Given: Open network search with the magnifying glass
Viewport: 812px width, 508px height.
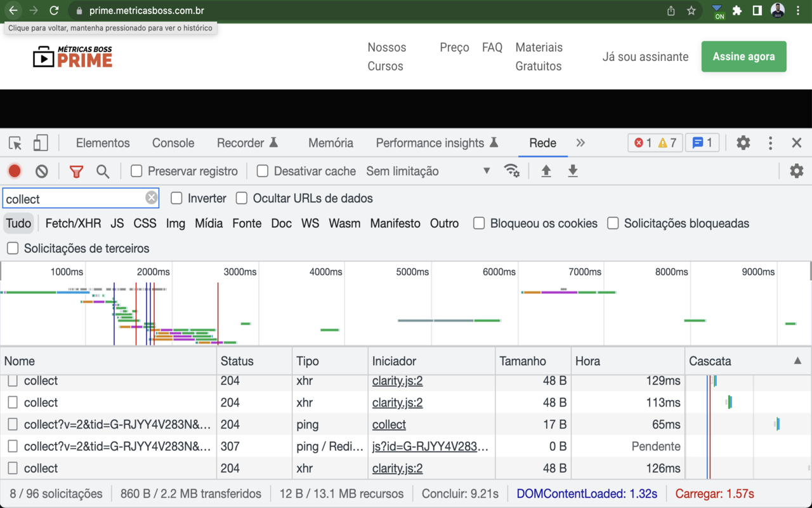Looking at the screenshot, I should (101, 171).
